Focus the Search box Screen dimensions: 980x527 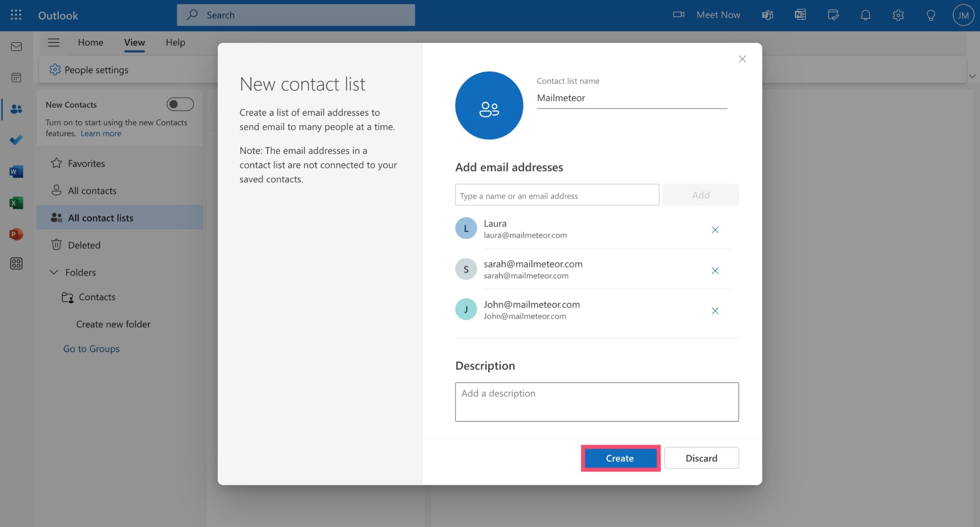[296, 15]
